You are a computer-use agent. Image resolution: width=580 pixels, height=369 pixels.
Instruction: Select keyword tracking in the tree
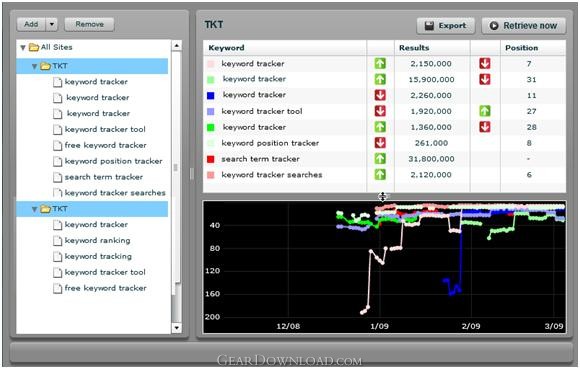(x=98, y=257)
